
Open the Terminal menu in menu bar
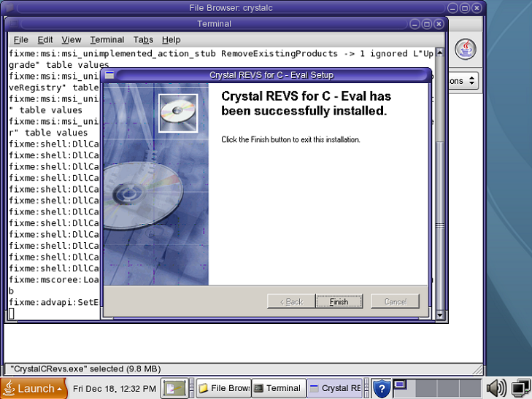coord(107,40)
